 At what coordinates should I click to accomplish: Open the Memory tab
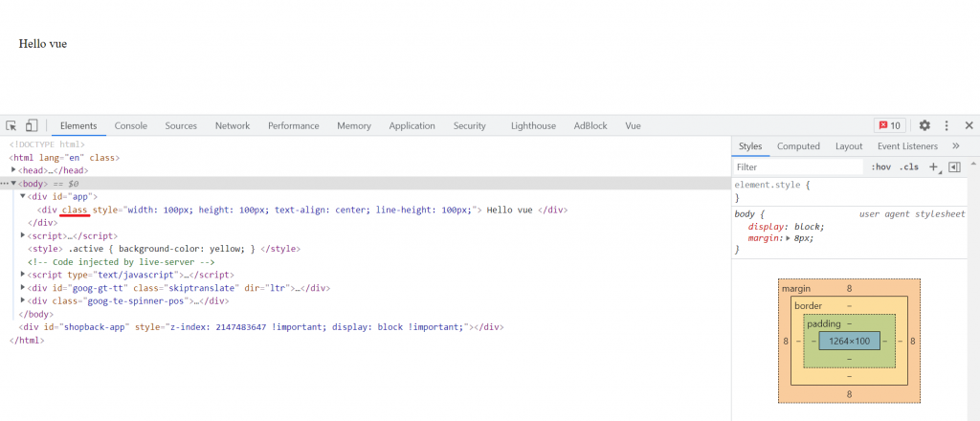354,125
